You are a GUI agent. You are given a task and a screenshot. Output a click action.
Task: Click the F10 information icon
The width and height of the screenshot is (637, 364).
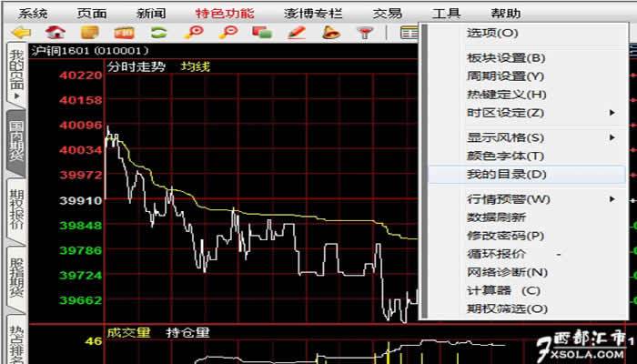[x=125, y=33]
